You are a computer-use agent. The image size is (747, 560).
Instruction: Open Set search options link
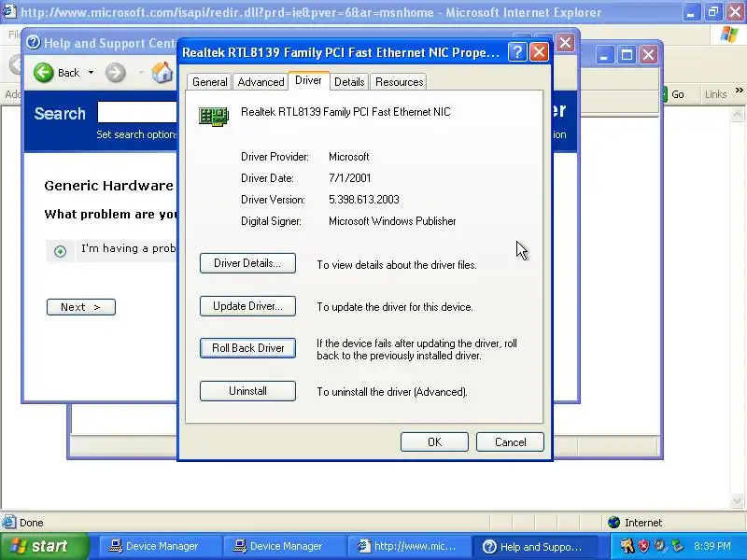[x=136, y=134]
